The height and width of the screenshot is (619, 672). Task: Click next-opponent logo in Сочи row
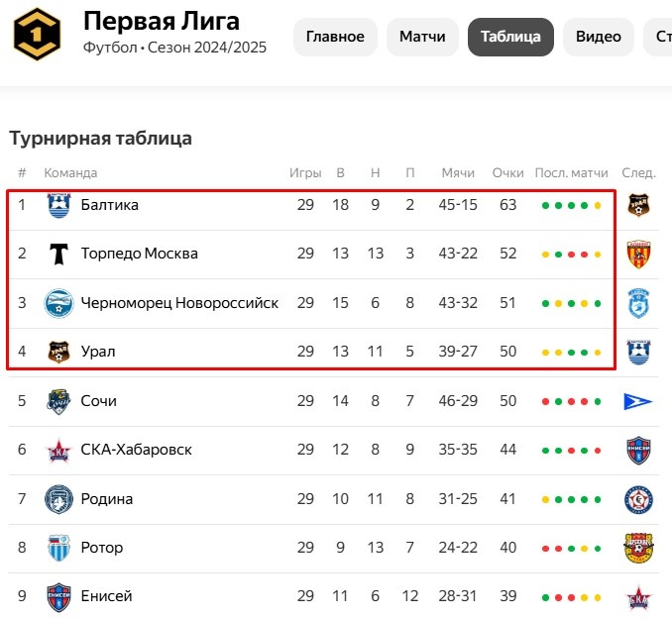tap(638, 401)
